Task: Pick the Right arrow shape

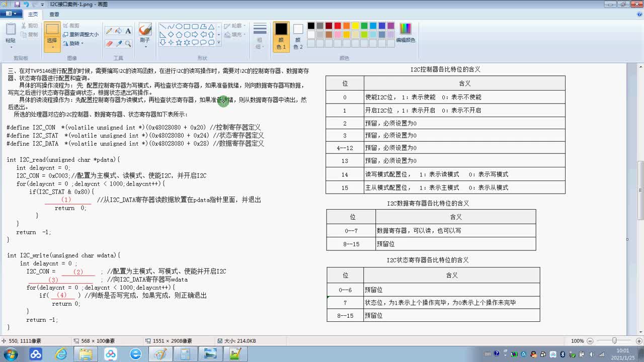Action: (195, 35)
